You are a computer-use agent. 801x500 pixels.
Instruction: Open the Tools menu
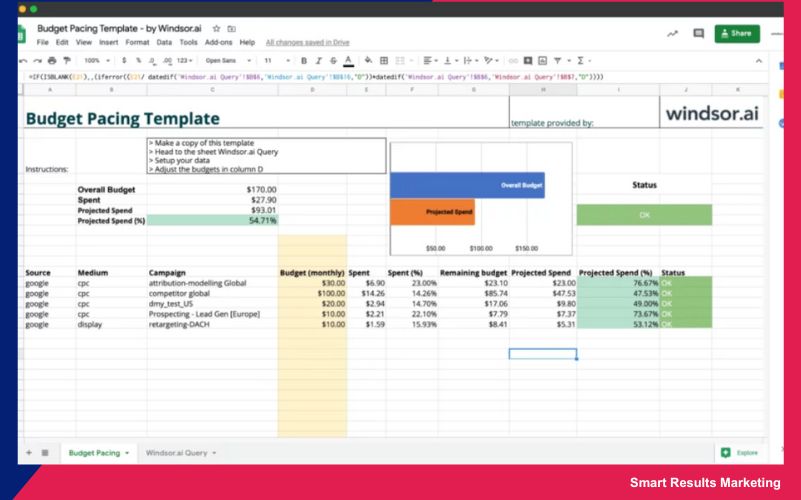pyautogui.click(x=188, y=42)
